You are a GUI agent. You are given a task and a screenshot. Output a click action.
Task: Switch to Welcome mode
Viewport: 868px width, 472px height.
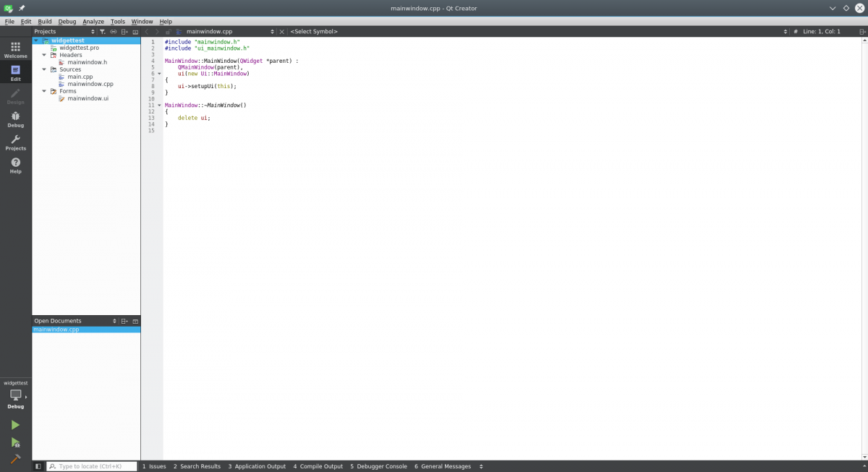click(x=15, y=49)
